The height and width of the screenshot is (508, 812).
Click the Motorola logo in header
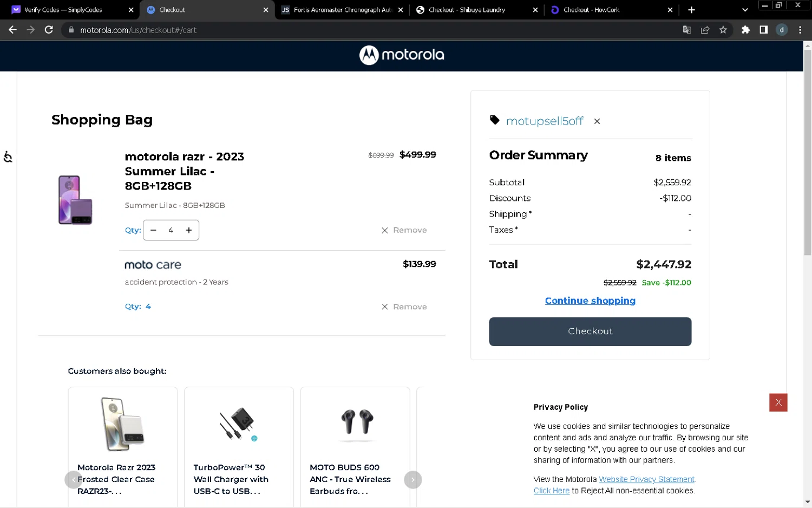pyautogui.click(x=402, y=55)
